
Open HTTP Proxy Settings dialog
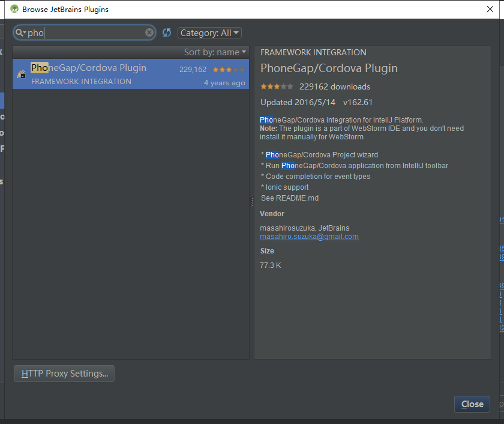click(x=65, y=374)
